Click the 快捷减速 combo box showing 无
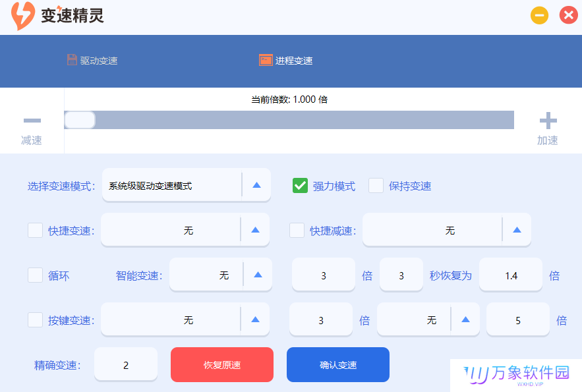 (x=446, y=230)
